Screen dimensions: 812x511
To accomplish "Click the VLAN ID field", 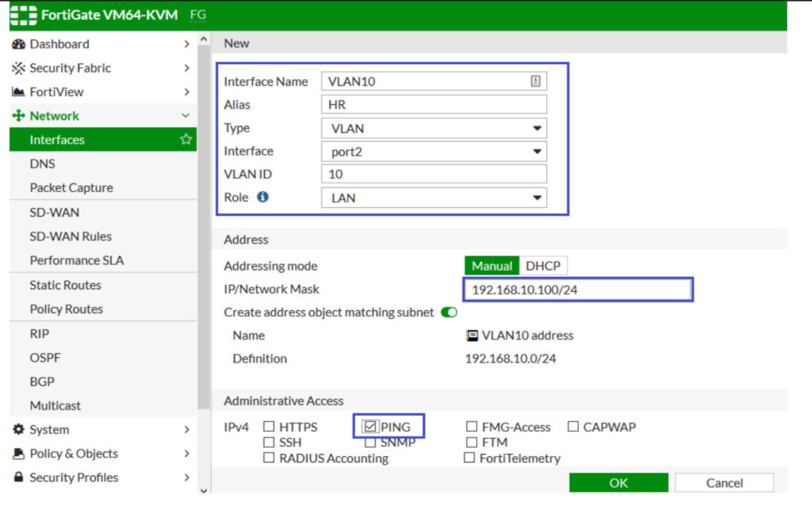I will point(434,174).
